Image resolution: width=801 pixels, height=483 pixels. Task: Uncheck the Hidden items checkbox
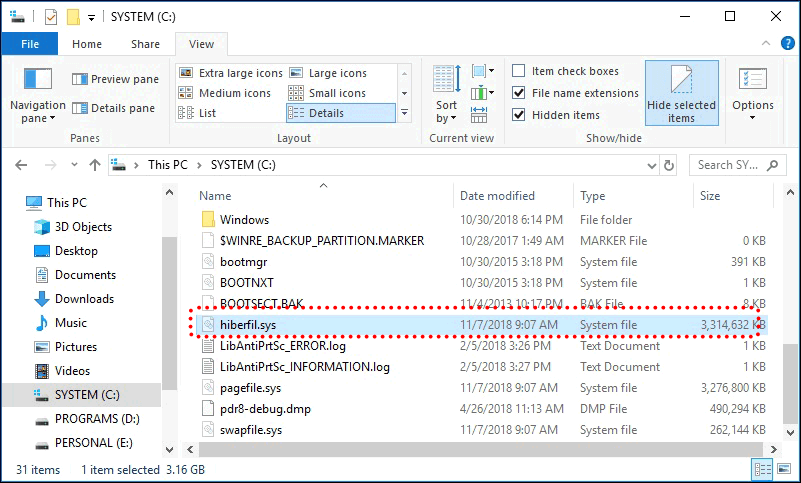pos(519,115)
